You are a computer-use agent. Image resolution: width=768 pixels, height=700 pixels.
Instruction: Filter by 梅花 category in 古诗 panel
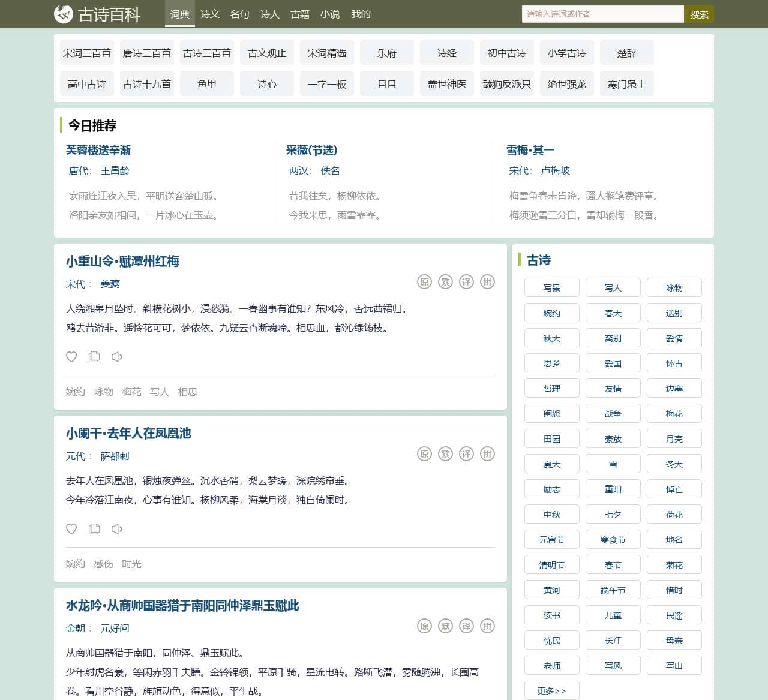674,414
